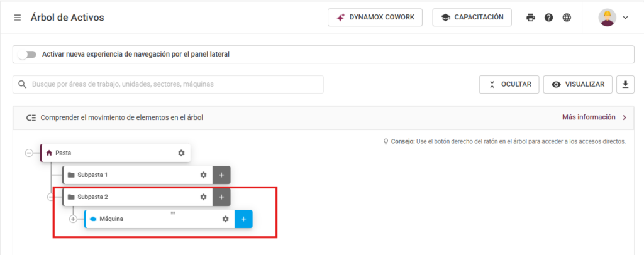
Task: Click blue plus button on Máquina
Action: (x=243, y=219)
